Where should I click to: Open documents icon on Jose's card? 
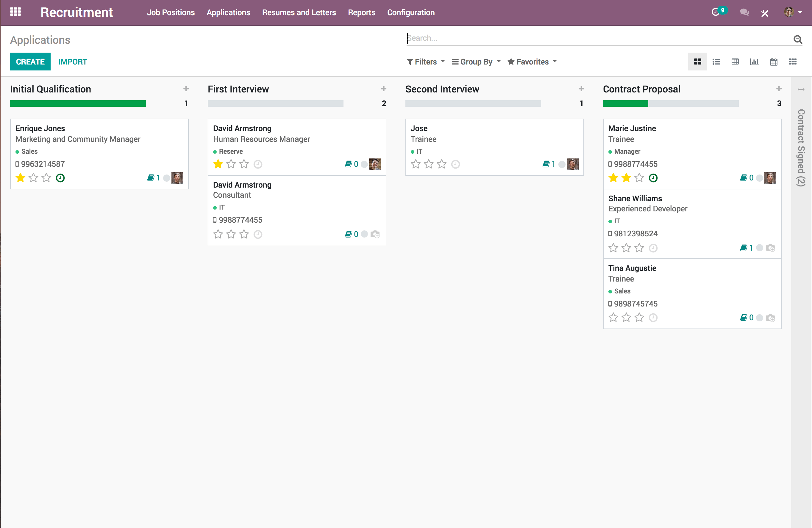click(546, 164)
